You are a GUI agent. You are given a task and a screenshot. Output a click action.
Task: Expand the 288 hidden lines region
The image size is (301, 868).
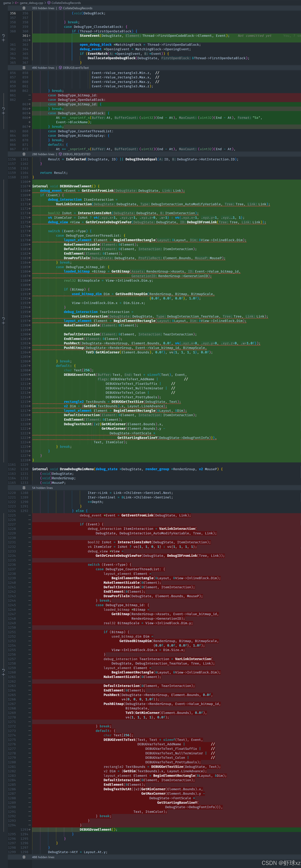(x=24, y=154)
